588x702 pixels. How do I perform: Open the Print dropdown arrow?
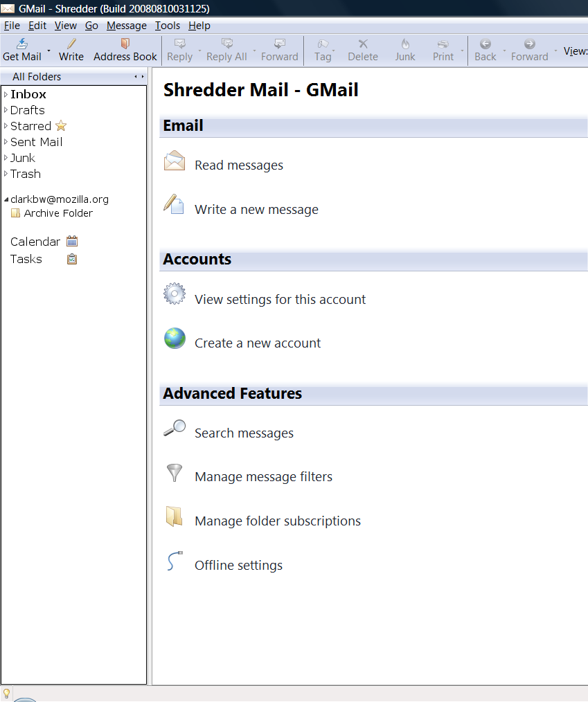[x=462, y=50]
